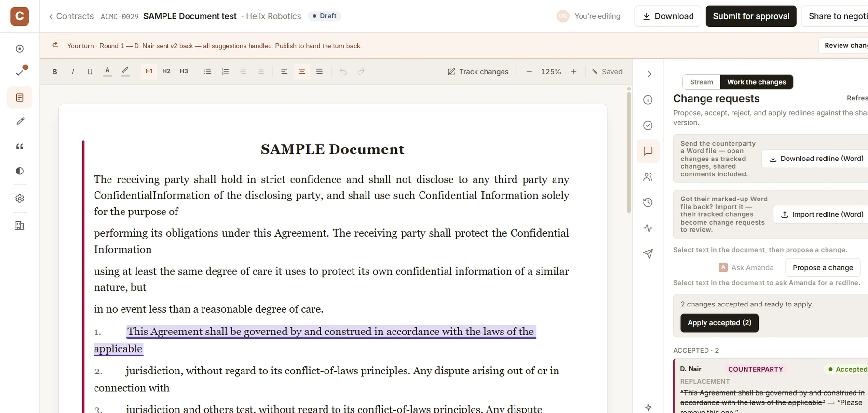Viewport: 868px width, 413px height.
Task: Toggle center alignment
Action: (x=302, y=72)
